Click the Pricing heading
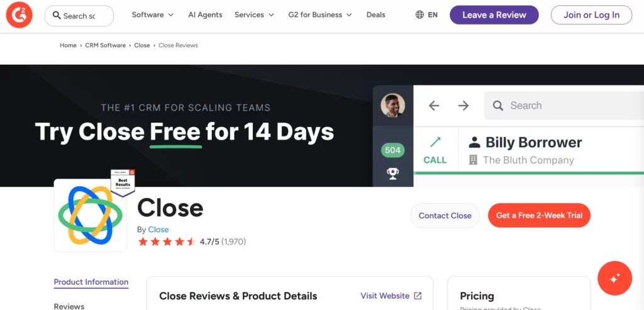The height and width of the screenshot is (310, 644). pos(477,296)
